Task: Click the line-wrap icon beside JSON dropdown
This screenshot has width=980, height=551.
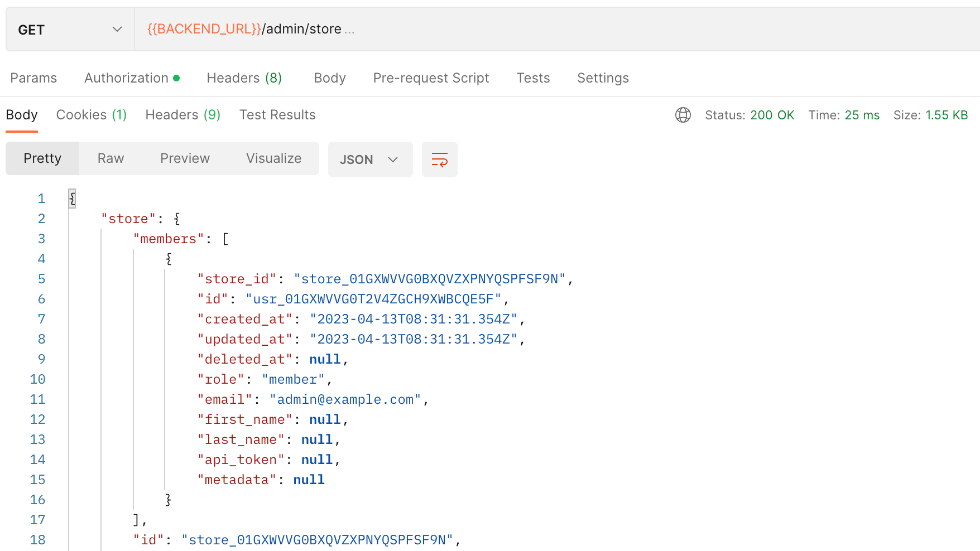Action: (x=439, y=159)
